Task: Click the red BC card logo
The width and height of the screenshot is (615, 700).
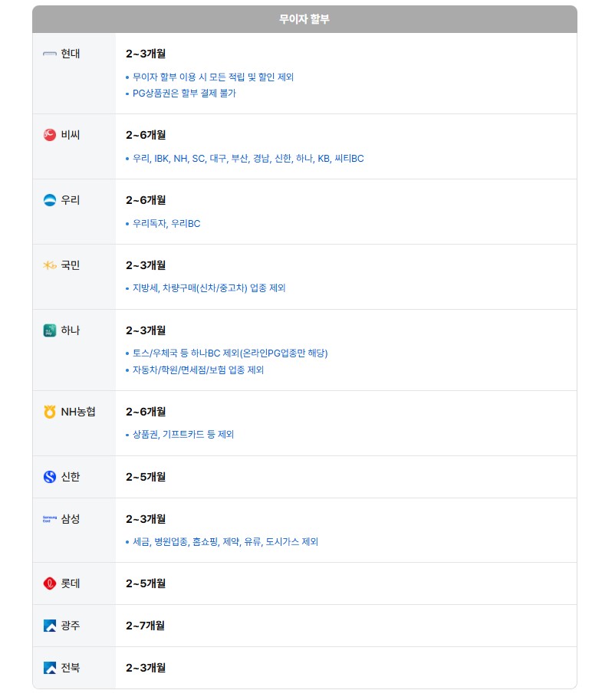Action: (x=50, y=134)
